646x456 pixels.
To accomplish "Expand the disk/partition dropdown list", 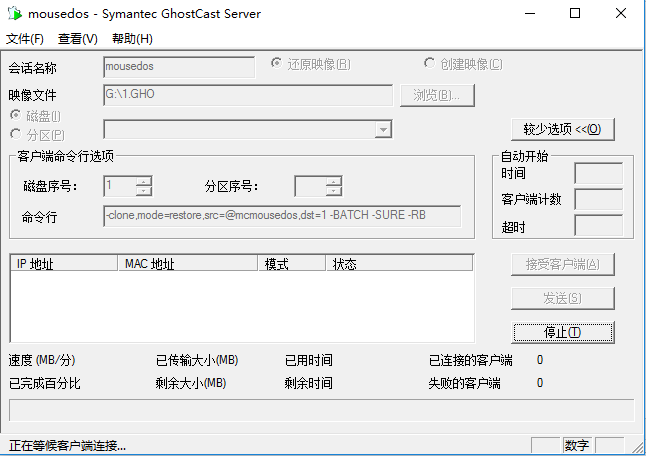I will [383, 129].
